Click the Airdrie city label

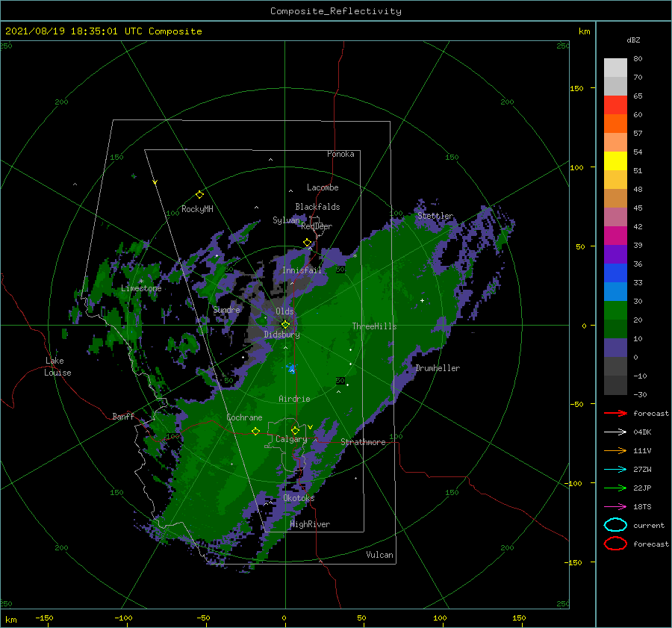[x=294, y=399]
